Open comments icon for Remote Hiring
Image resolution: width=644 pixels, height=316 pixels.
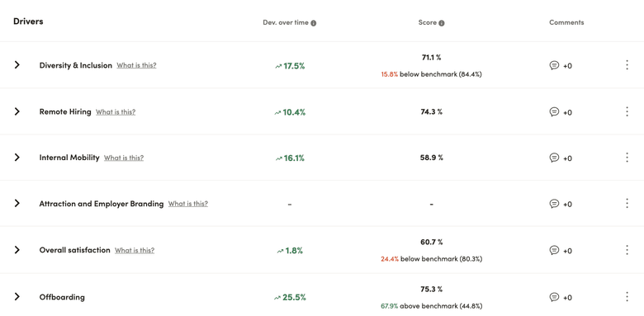(554, 111)
